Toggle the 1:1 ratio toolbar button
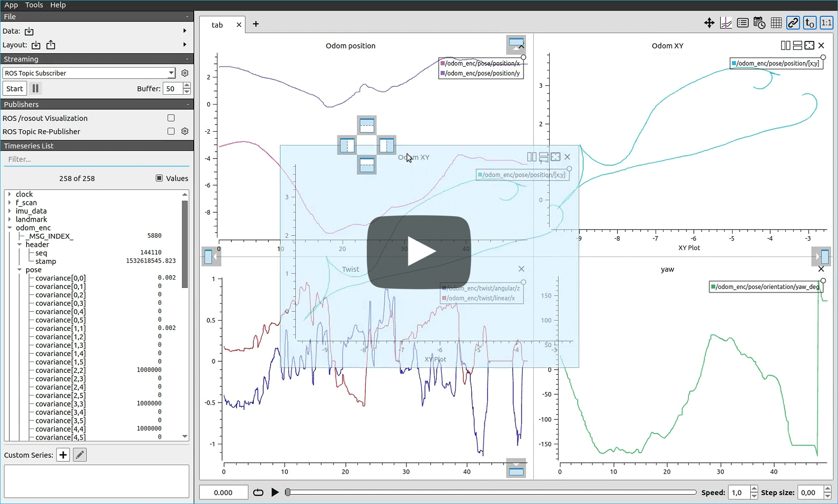Image resolution: width=838 pixels, height=504 pixels. point(826,23)
